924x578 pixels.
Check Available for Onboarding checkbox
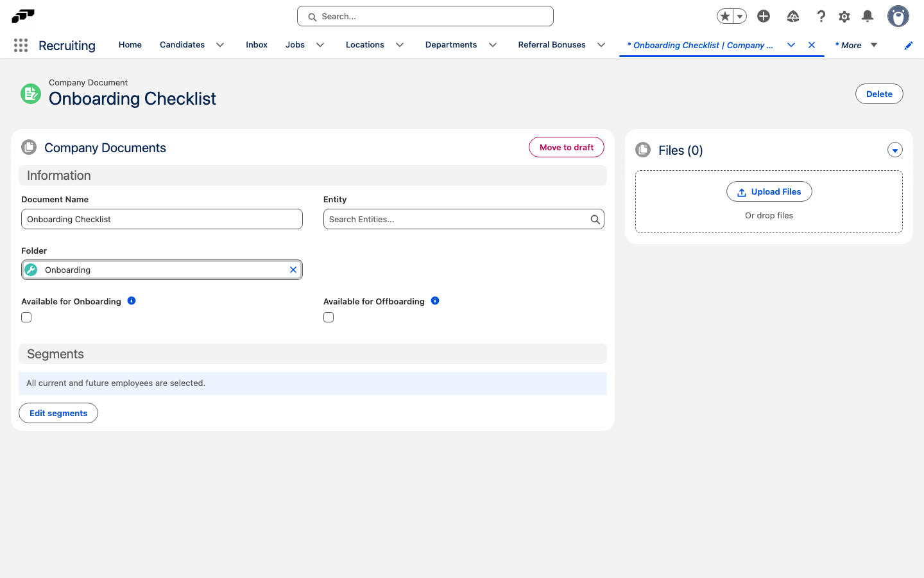click(x=26, y=317)
